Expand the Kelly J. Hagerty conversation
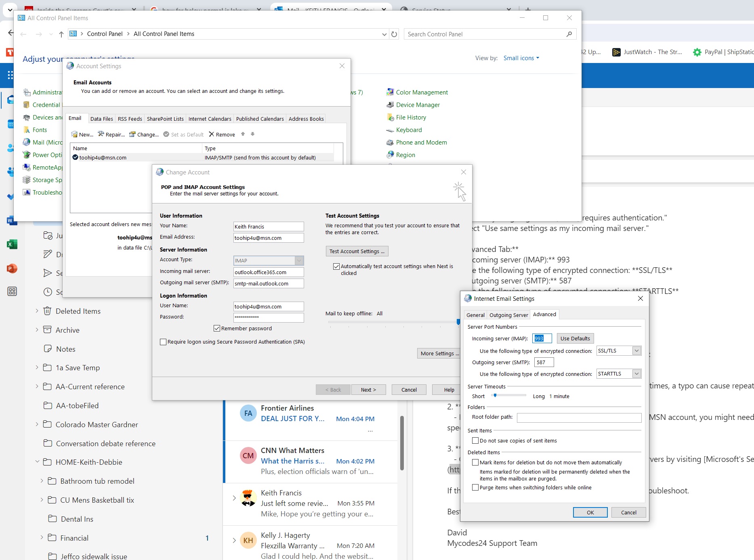The height and width of the screenshot is (560, 754). pos(234,540)
